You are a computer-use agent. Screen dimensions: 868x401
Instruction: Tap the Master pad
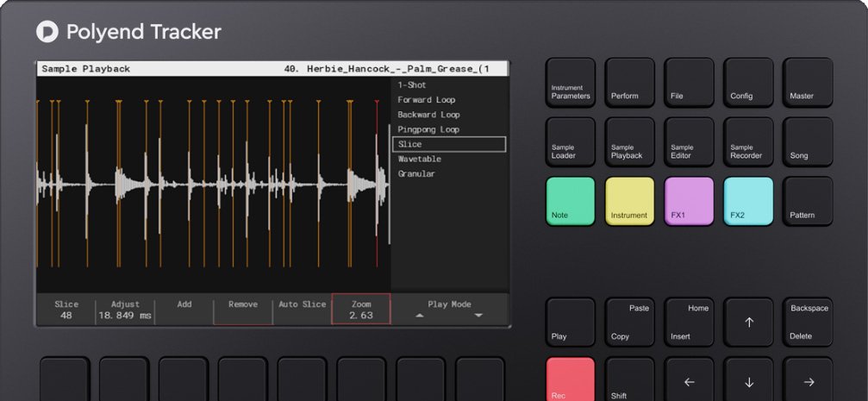(808, 83)
